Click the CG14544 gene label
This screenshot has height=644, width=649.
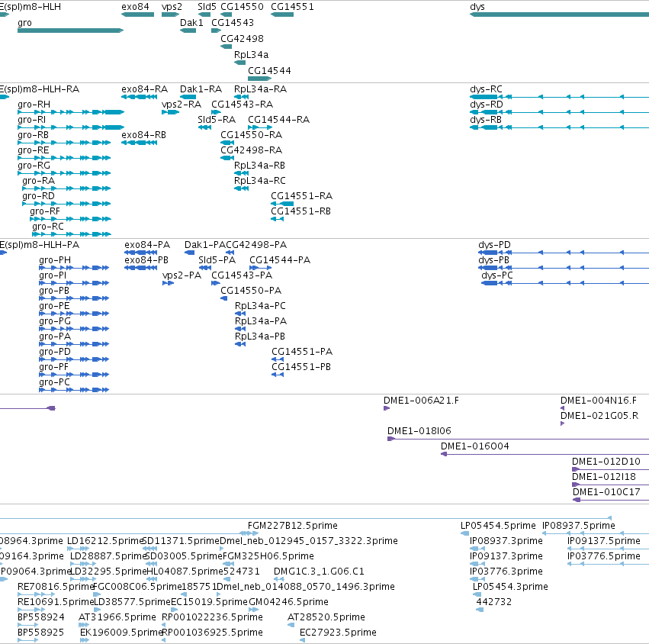click(x=269, y=71)
